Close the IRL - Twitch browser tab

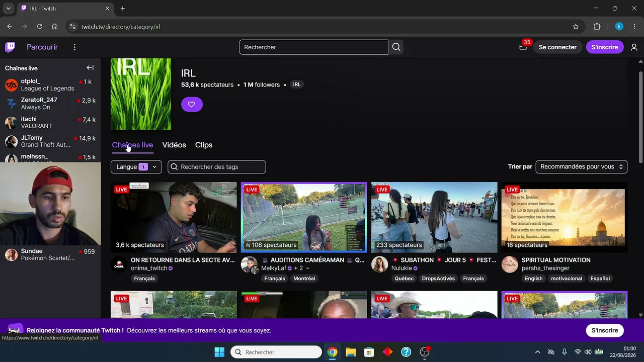click(x=107, y=9)
